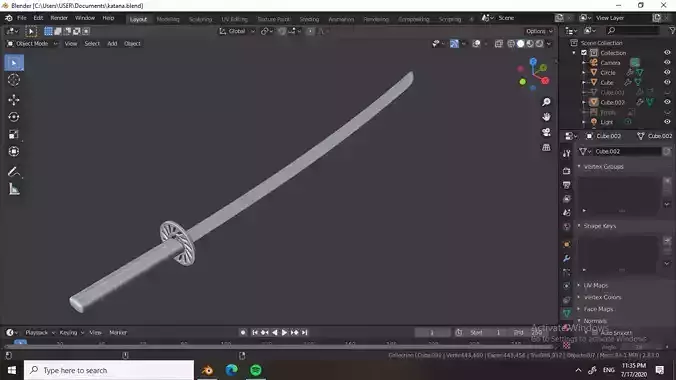Uncheck the Collection checkbox in outliner
The image size is (676, 380).
tap(584, 53)
